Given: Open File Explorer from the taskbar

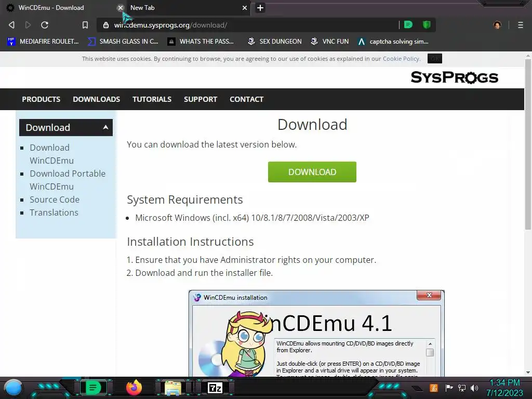Looking at the screenshot, I should pyautogui.click(x=173, y=388).
